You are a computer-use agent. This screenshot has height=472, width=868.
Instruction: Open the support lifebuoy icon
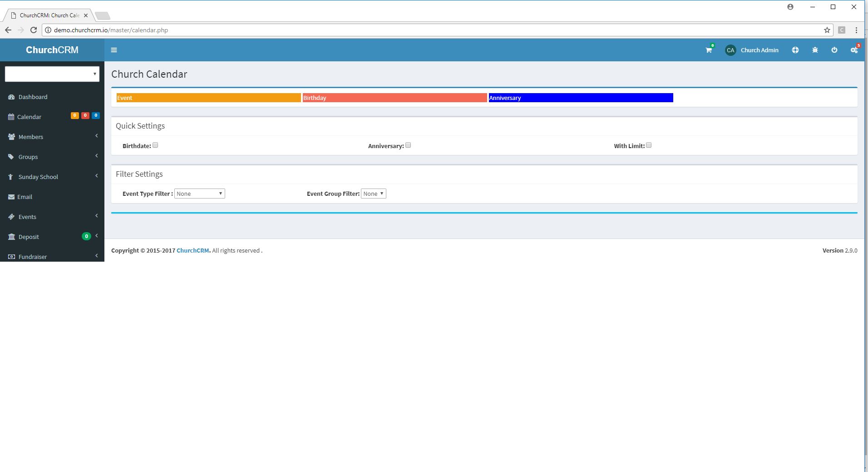[795, 50]
